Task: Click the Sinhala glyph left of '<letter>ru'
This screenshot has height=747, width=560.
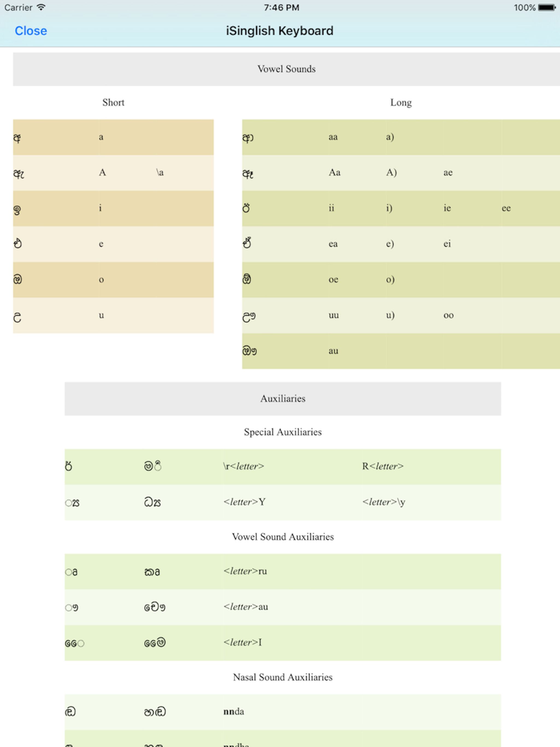Action: 71,572
